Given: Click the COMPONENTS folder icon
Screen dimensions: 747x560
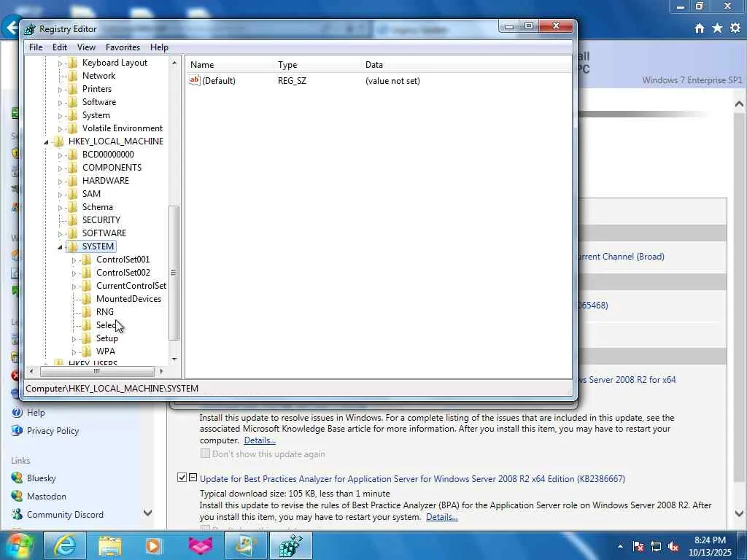Looking at the screenshot, I should coord(72,168).
